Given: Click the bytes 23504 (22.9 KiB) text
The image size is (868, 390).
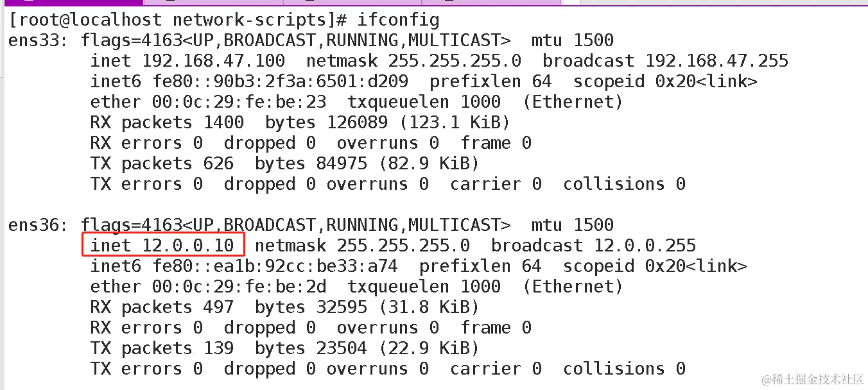Looking at the screenshot, I should [367, 348].
